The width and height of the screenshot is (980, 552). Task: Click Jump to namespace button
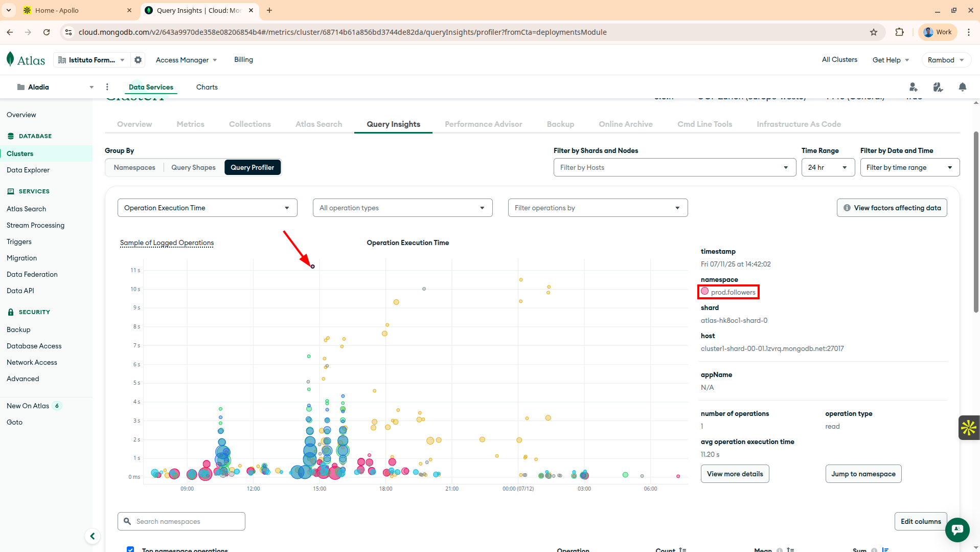(863, 474)
